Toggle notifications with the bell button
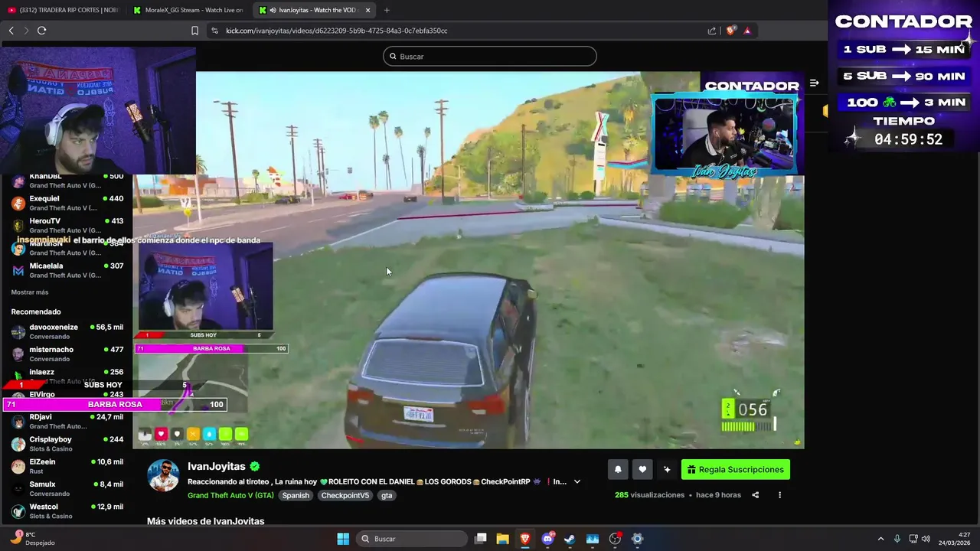The width and height of the screenshot is (980, 551). [618, 470]
